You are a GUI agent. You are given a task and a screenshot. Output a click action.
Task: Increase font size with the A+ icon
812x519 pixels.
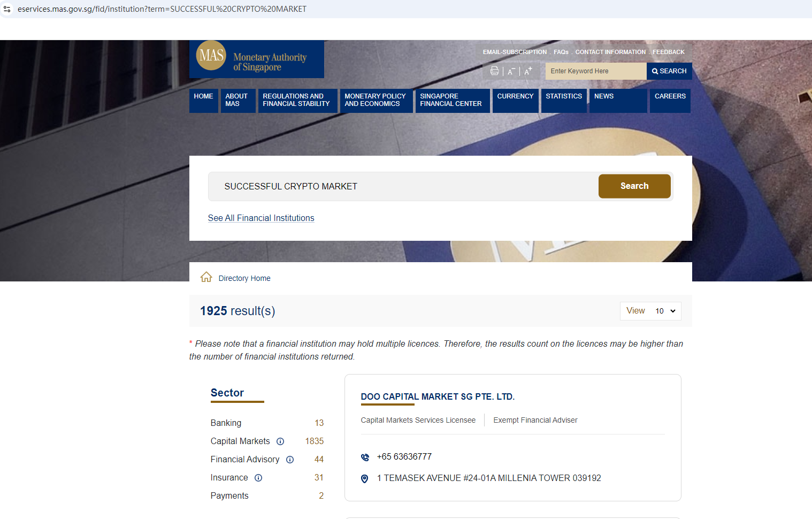tap(528, 71)
